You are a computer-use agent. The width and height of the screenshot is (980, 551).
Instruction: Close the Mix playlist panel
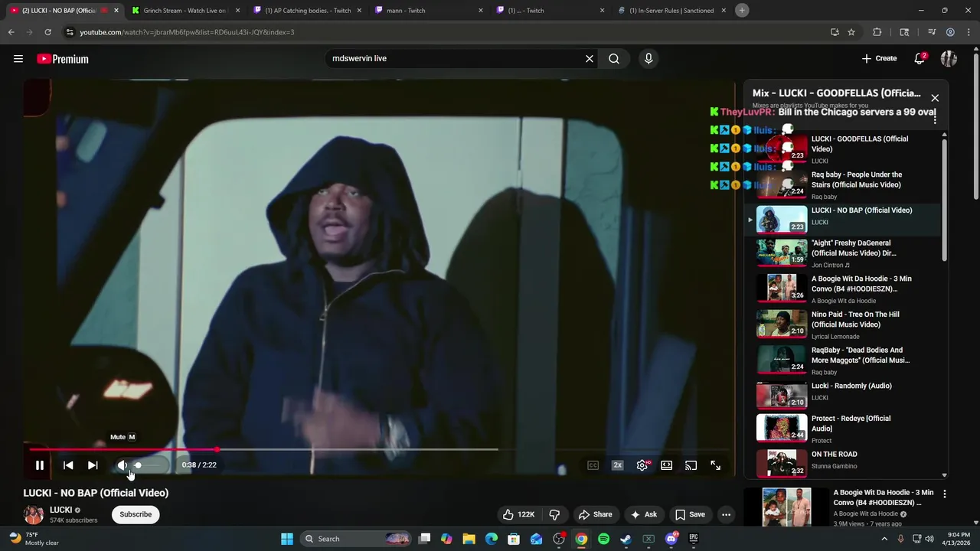pos(935,98)
